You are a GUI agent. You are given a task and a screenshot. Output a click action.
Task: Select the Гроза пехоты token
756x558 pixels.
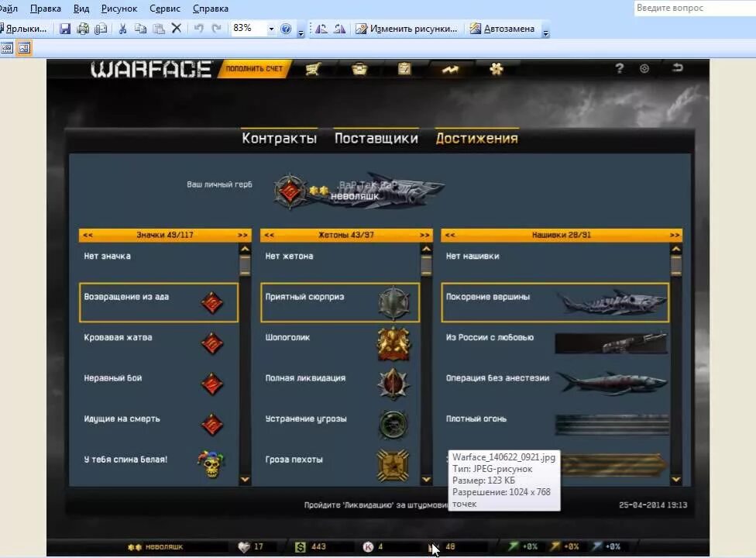tap(340, 465)
